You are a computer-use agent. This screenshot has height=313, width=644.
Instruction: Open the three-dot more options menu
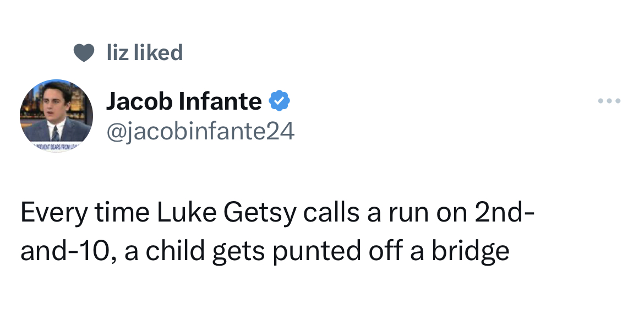609,101
